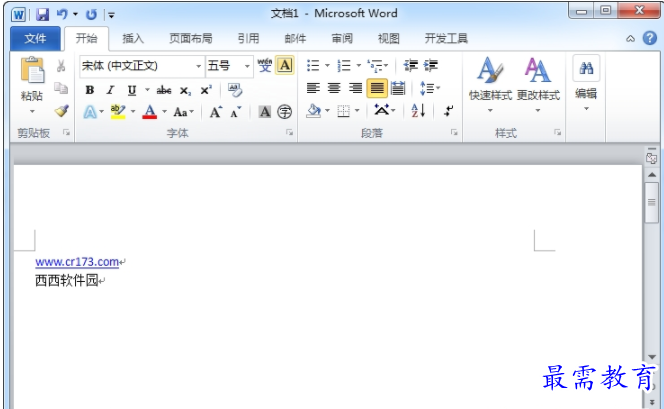Click the Undo arrow icon
The image size is (664, 409).
click(62, 15)
